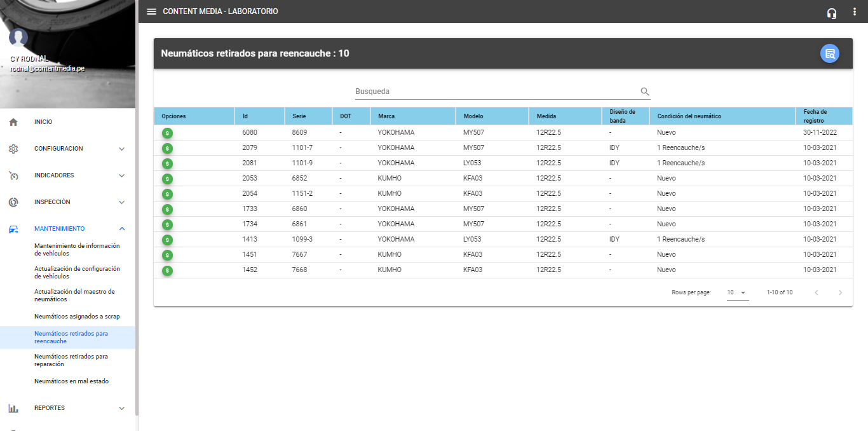Expand the REPORTES menu
This screenshot has width=868, height=431.
pos(67,408)
